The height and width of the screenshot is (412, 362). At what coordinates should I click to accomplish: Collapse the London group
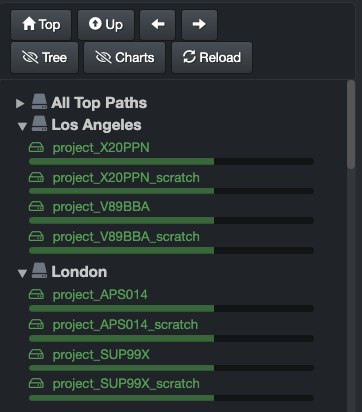(x=22, y=273)
